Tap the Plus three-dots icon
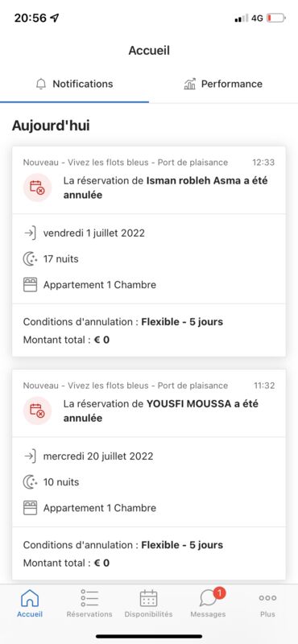The width and height of the screenshot is (298, 644). (x=267, y=598)
